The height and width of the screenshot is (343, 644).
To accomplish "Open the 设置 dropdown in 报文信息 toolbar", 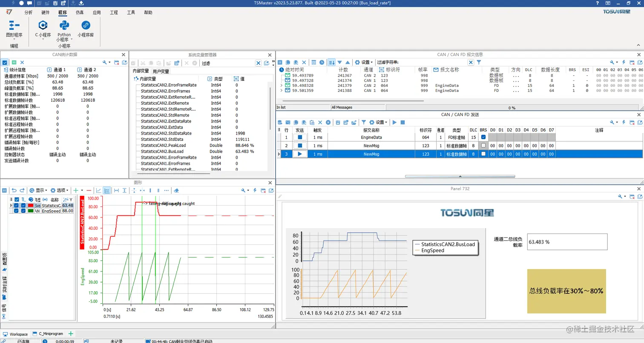I will coord(365,62).
